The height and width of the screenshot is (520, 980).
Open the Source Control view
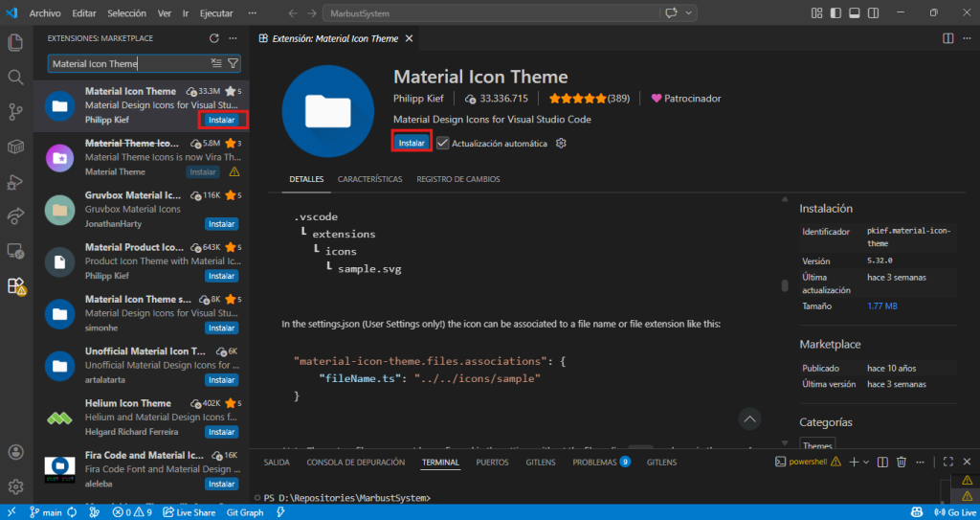[x=15, y=113]
